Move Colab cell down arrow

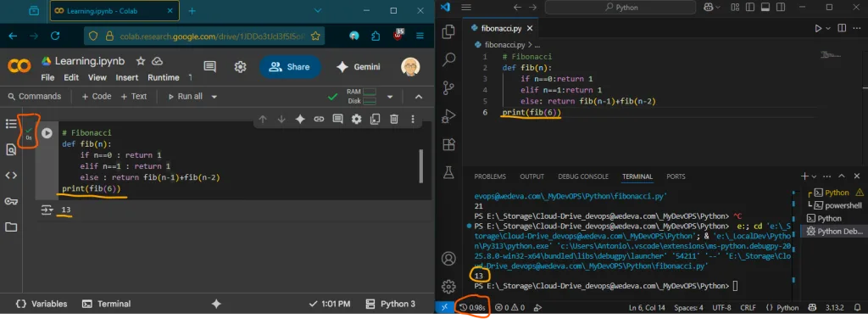point(281,119)
